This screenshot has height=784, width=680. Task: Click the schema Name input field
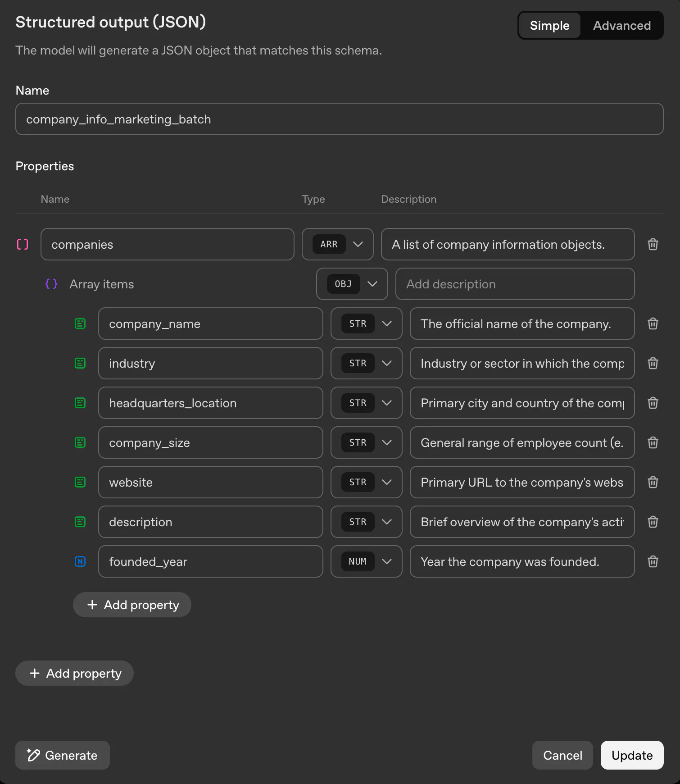click(x=339, y=119)
